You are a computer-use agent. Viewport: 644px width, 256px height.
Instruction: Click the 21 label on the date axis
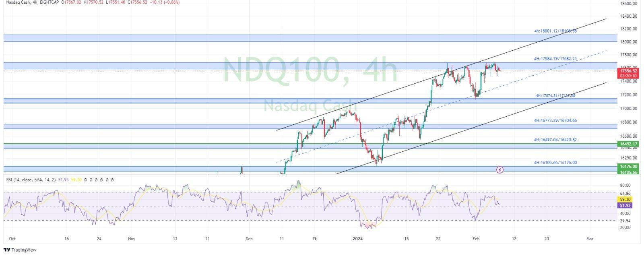207,239
